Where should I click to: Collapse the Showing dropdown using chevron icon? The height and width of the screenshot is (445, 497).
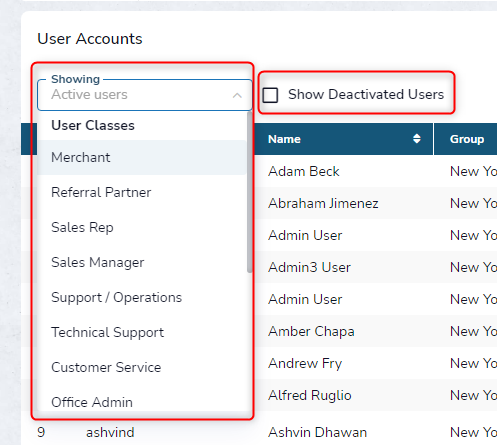(237, 96)
